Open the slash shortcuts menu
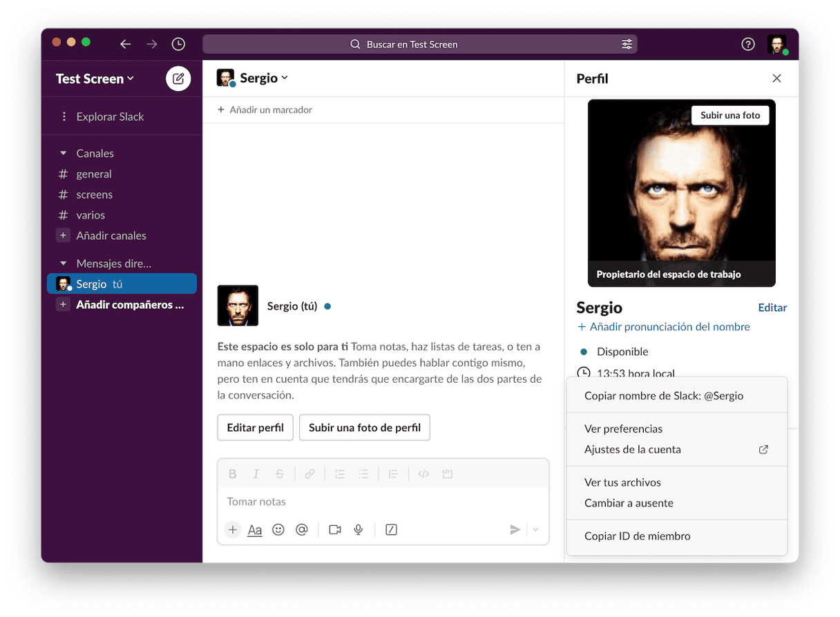This screenshot has width=840, height=617. coord(392,530)
